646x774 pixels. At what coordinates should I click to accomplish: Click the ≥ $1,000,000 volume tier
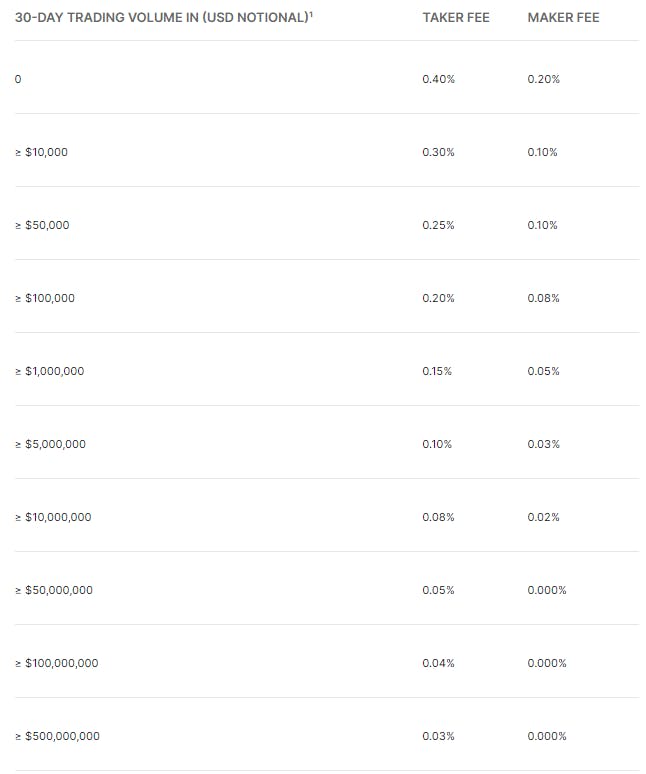pyautogui.click(x=50, y=371)
